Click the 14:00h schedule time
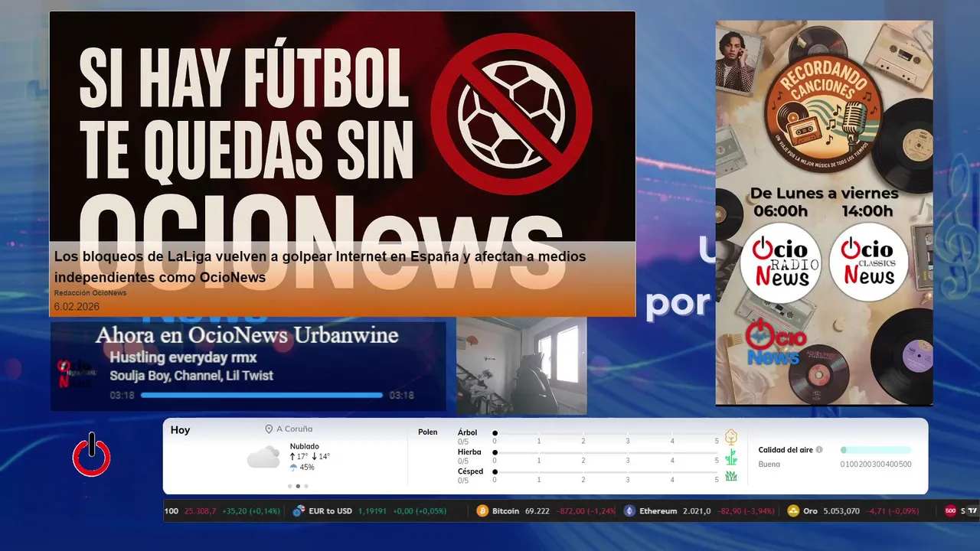 867,211
